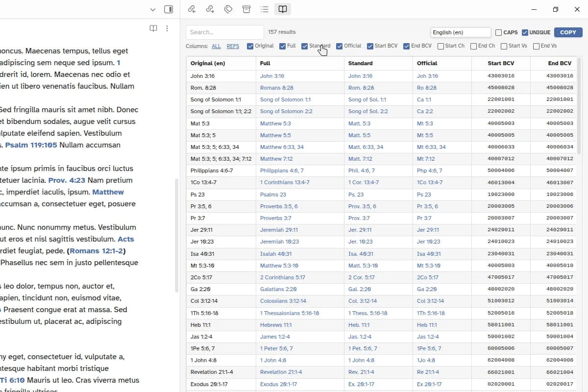Image resolution: width=588 pixels, height=392 pixels.
Task: Follow the Romans 12:1-2 link in the note
Action: (97, 251)
